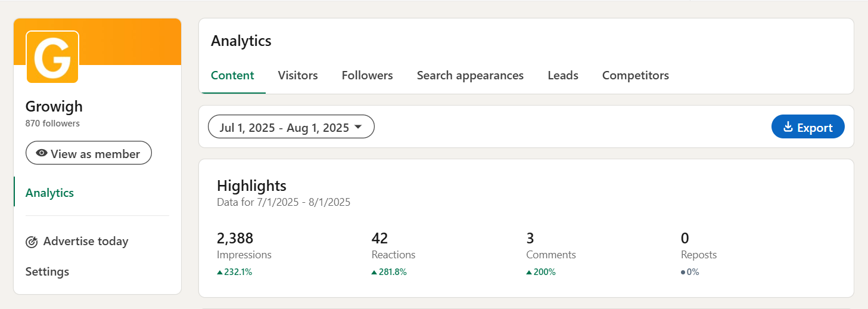Click the eye icon in View as member

coord(41,153)
